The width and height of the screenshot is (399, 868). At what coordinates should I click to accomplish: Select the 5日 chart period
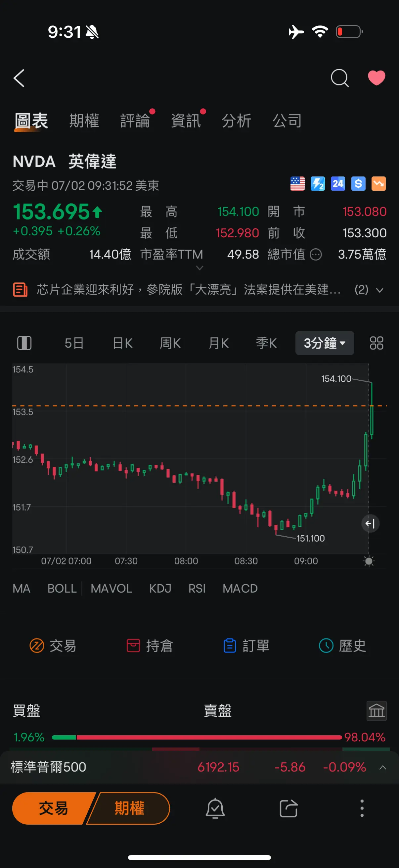click(x=74, y=343)
